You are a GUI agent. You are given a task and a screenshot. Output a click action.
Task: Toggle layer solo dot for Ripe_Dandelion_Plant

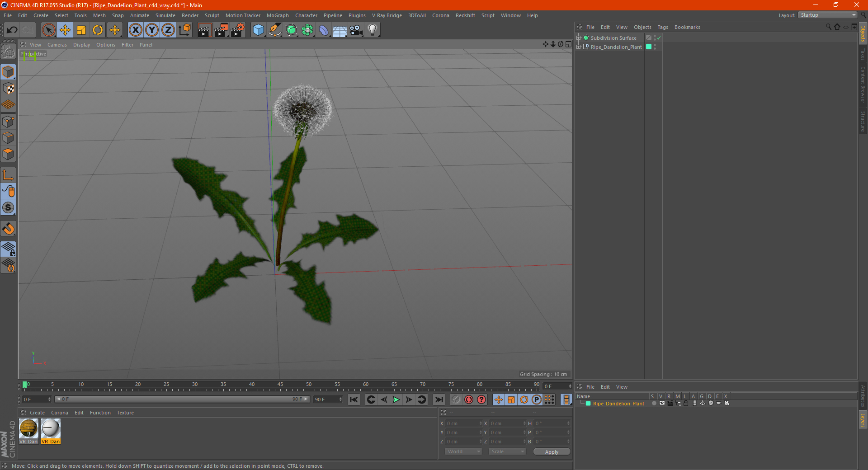click(x=654, y=403)
